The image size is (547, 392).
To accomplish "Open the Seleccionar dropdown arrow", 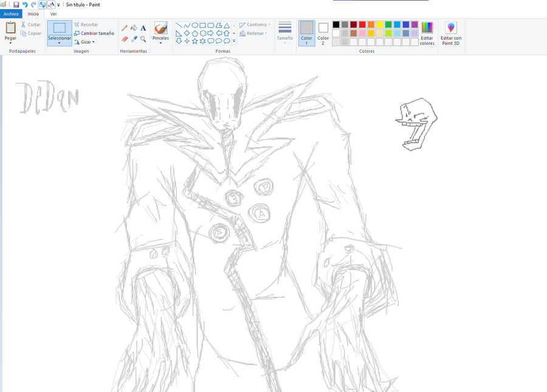I will coord(60,43).
